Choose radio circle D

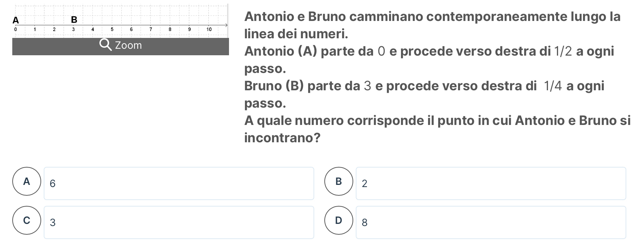pyautogui.click(x=338, y=220)
